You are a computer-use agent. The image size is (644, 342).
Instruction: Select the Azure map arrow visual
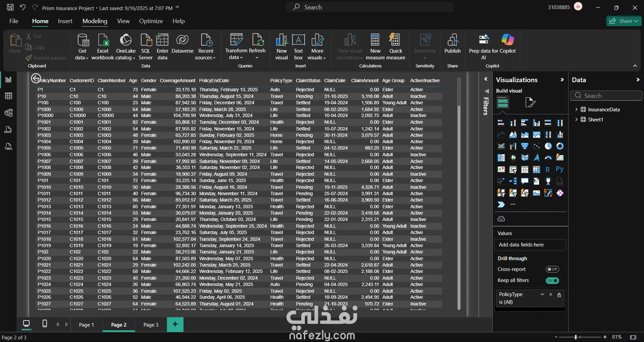click(x=536, y=158)
